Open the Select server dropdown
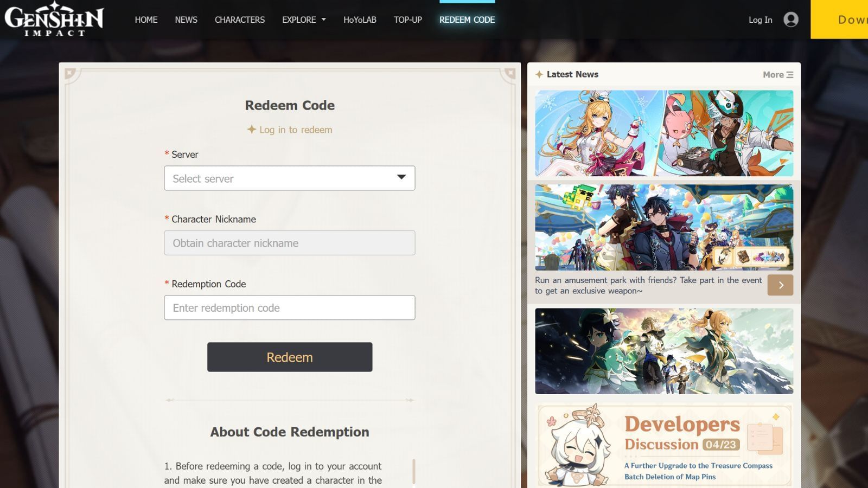The height and width of the screenshot is (488, 868). coord(289,178)
